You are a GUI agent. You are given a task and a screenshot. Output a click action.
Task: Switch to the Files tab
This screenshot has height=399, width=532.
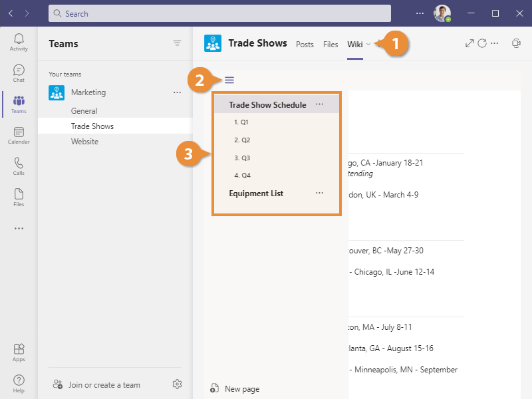pyautogui.click(x=331, y=45)
